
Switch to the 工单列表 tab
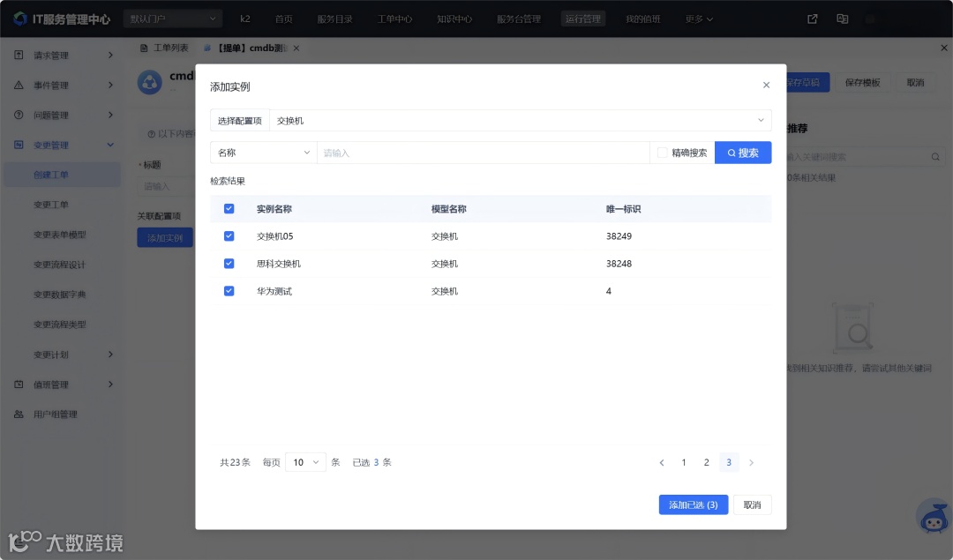point(164,48)
